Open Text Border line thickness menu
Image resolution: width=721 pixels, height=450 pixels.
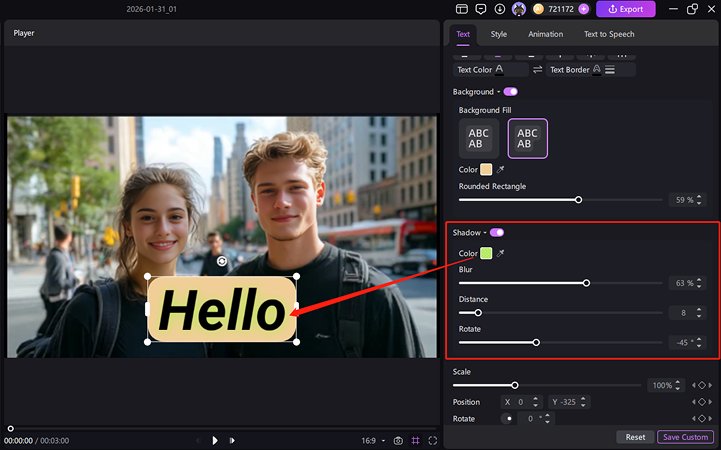click(610, 69)
